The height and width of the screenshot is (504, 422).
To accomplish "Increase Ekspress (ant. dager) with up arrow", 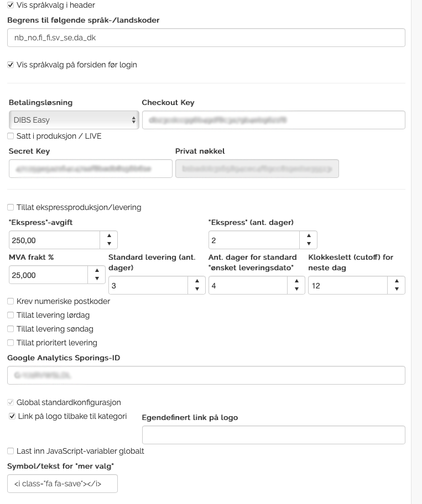I will coord(308,236).
